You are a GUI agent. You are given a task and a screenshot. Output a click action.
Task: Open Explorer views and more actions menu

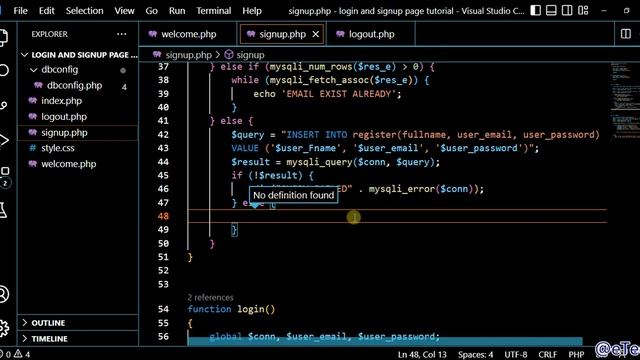pyautogui.click(x=122, y=34)
